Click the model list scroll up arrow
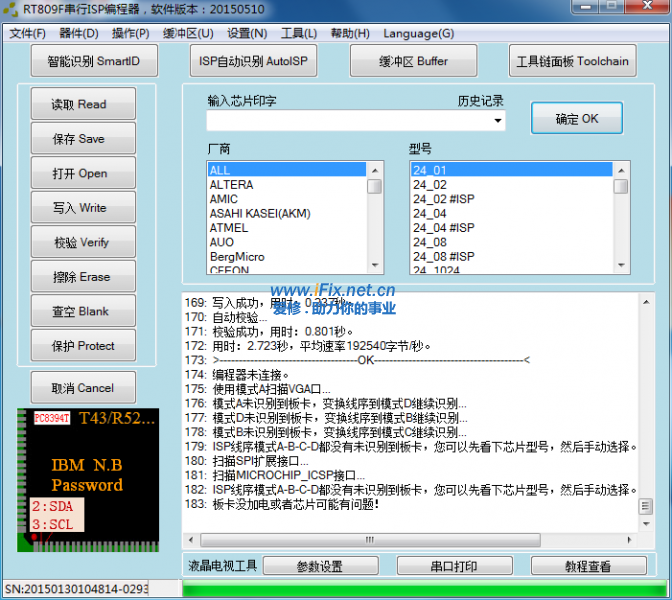The height and width of the screenshot is (600, 672). coord(621,170)
